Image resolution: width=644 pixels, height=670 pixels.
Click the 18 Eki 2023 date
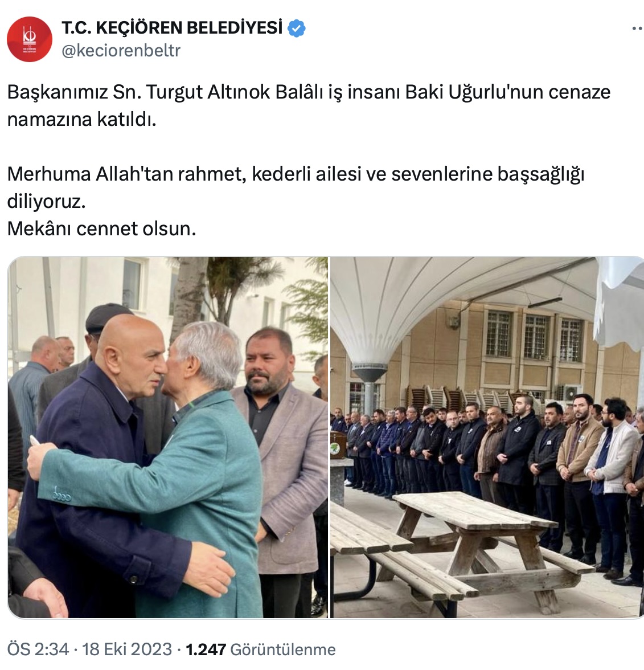pyautogui.click(x=127, y=649)
